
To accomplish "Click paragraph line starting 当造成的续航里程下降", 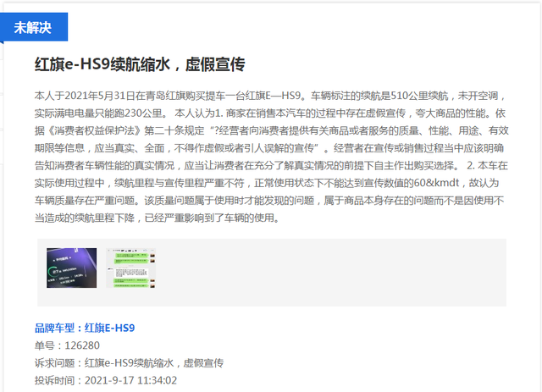I will (x=158, y=218).
